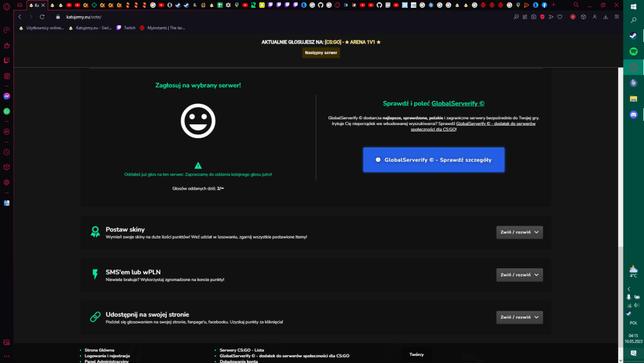Click the POL language indicator

click(633, 323)
